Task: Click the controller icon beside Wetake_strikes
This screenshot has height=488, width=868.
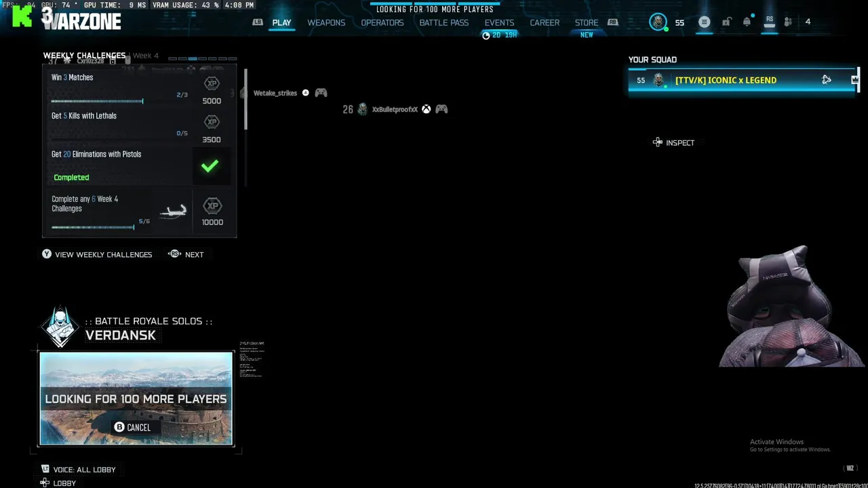Action: pos(321,93)
